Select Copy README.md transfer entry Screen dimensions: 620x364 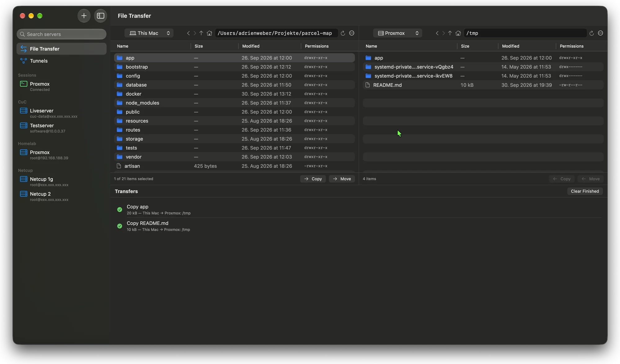[359, 226]
